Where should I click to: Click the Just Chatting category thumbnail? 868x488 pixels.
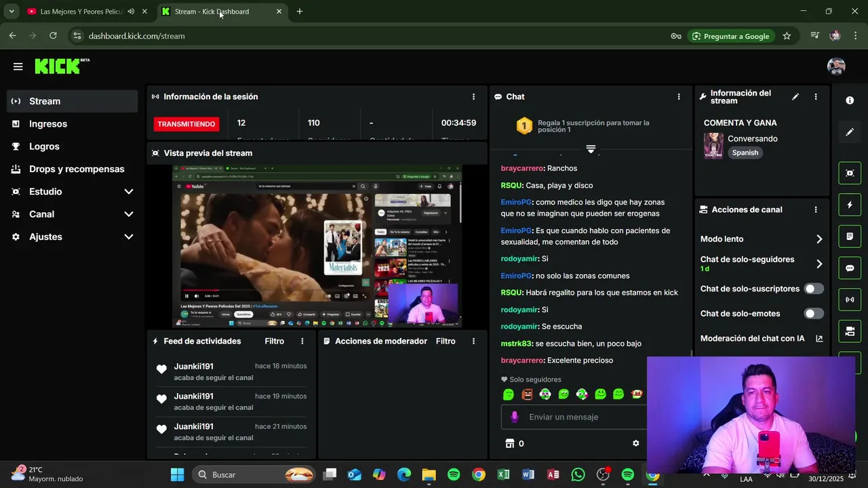point(713,146)
